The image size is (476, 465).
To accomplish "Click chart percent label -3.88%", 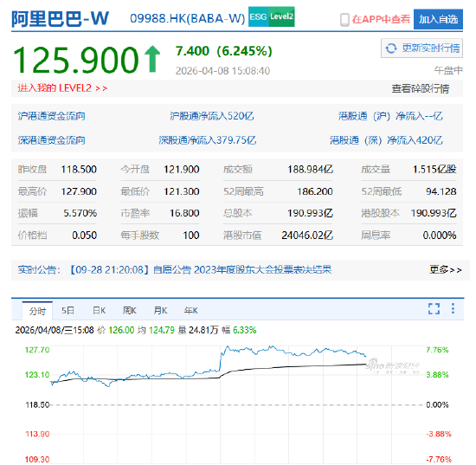I will [439, 434].
